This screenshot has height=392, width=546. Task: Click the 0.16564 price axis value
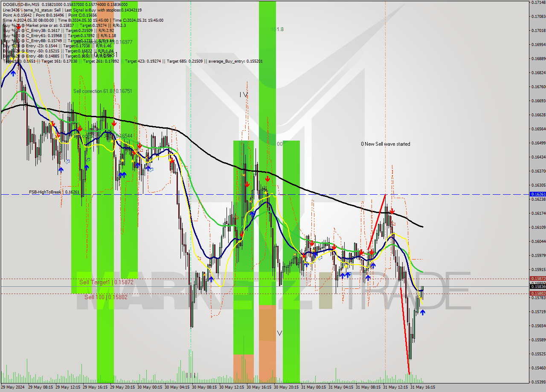coord(538,129)
